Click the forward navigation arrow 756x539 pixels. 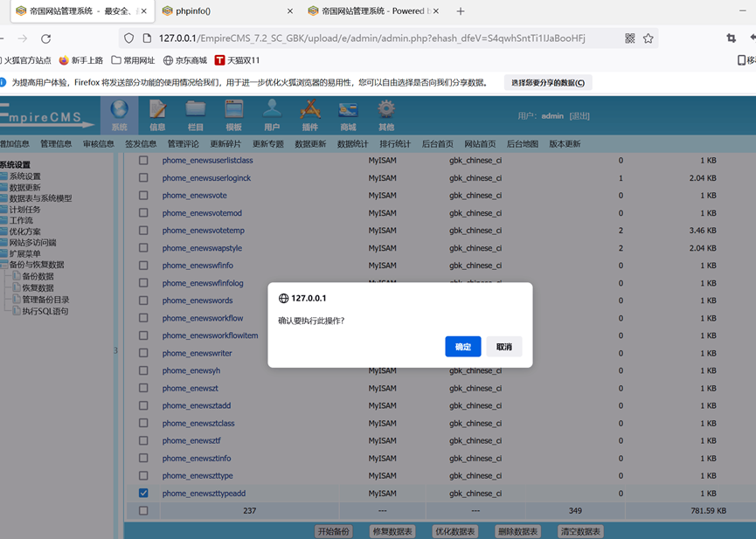tap(23, 38)
